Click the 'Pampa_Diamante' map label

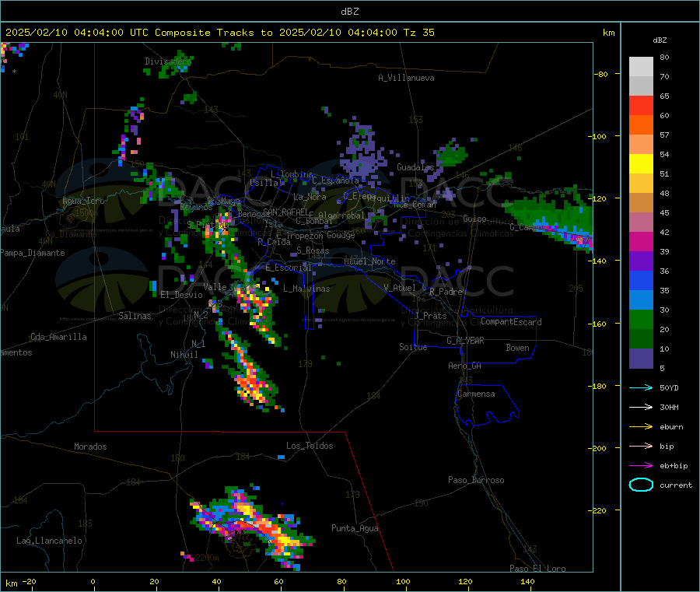32,253
